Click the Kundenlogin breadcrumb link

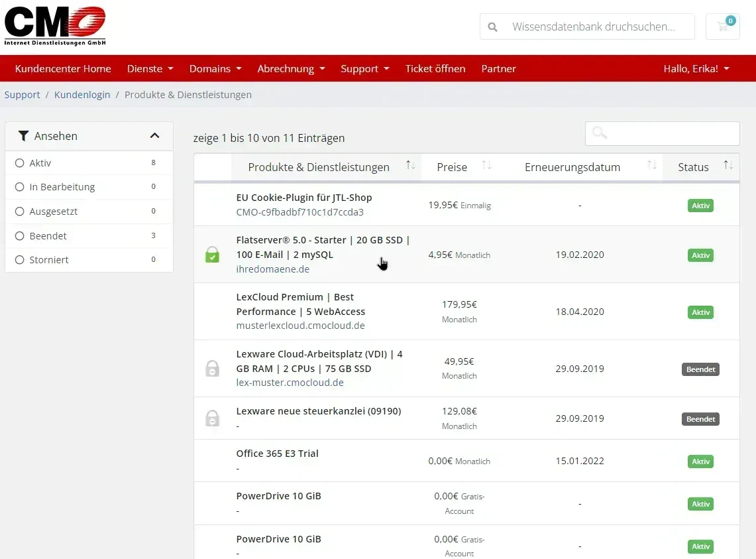point(82,95)
